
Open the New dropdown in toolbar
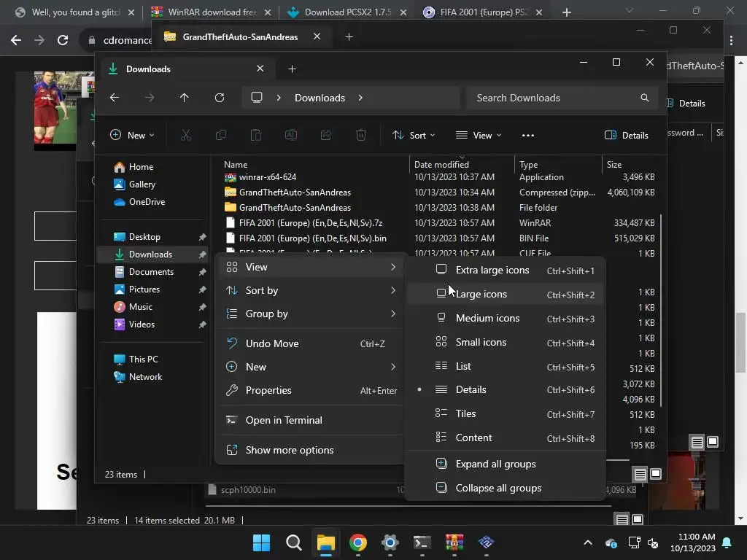pos(132,135)
